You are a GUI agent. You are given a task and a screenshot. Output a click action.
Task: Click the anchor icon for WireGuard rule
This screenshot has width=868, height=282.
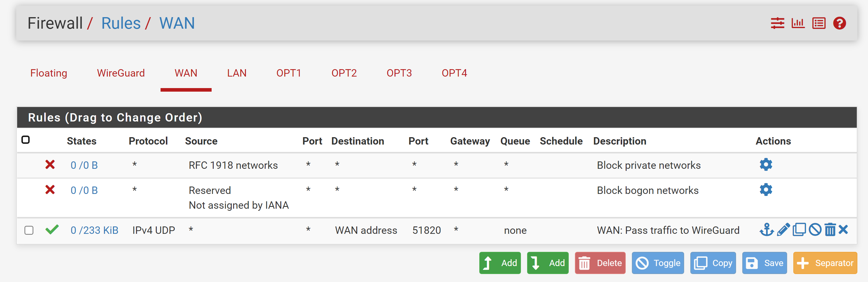point(766,230)
